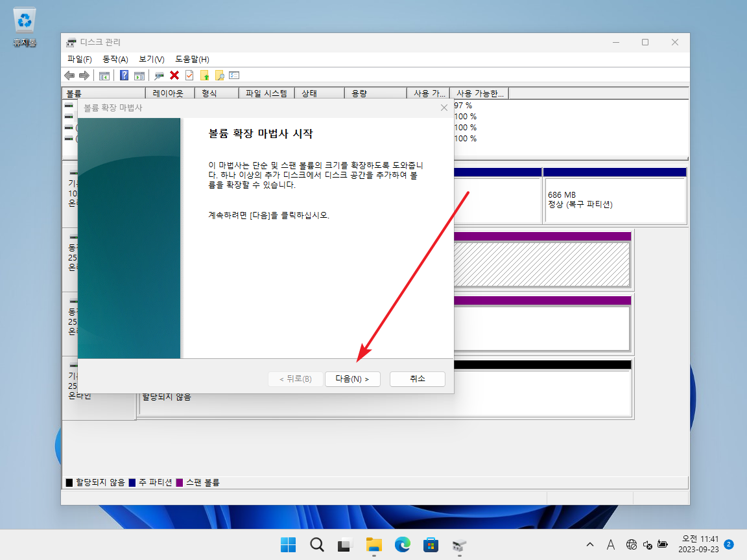747x560 pixels.
Task: Click the checkmark document toolbar icon
Action: click(189, 75)
